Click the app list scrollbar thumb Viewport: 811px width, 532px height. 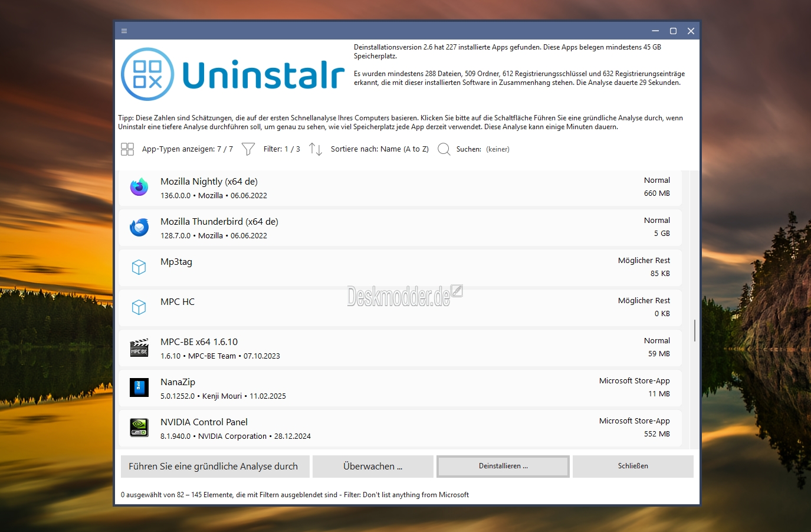[x=695, y=330]
